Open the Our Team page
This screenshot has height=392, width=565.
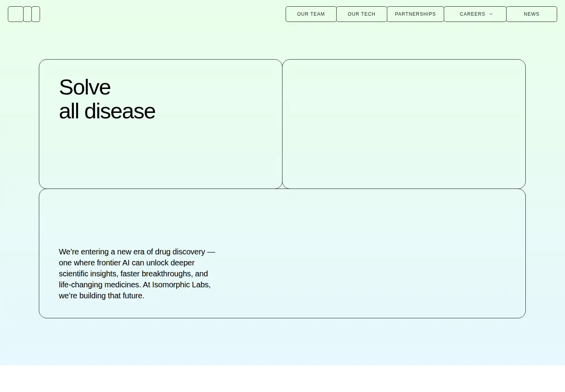(311, 14)
